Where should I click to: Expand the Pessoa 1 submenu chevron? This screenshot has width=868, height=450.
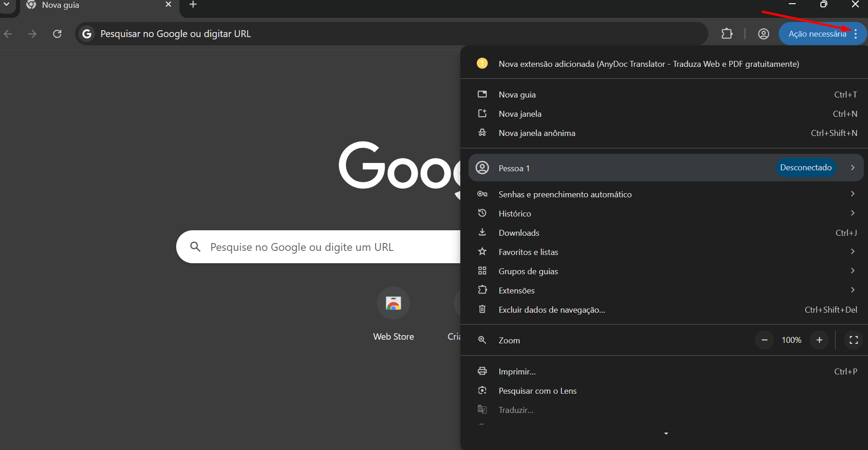852,168
